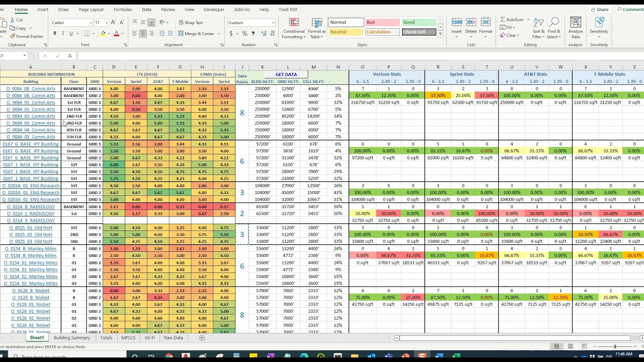The image size is (644, 362).
Task: Open the font color dropdown arrow
Action: 122,34
